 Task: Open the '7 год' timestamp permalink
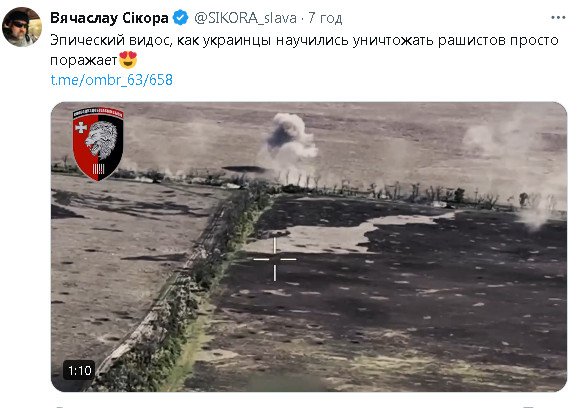click(x=325, y=18)
